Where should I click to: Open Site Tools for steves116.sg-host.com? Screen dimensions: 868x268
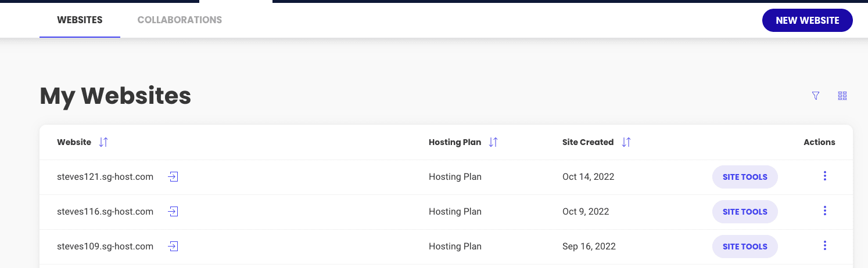[745, 212]
